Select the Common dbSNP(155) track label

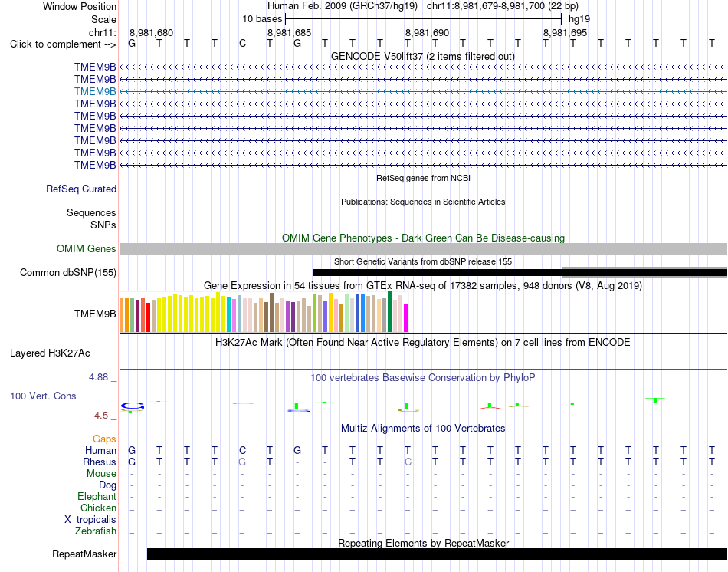pos(67,273)
